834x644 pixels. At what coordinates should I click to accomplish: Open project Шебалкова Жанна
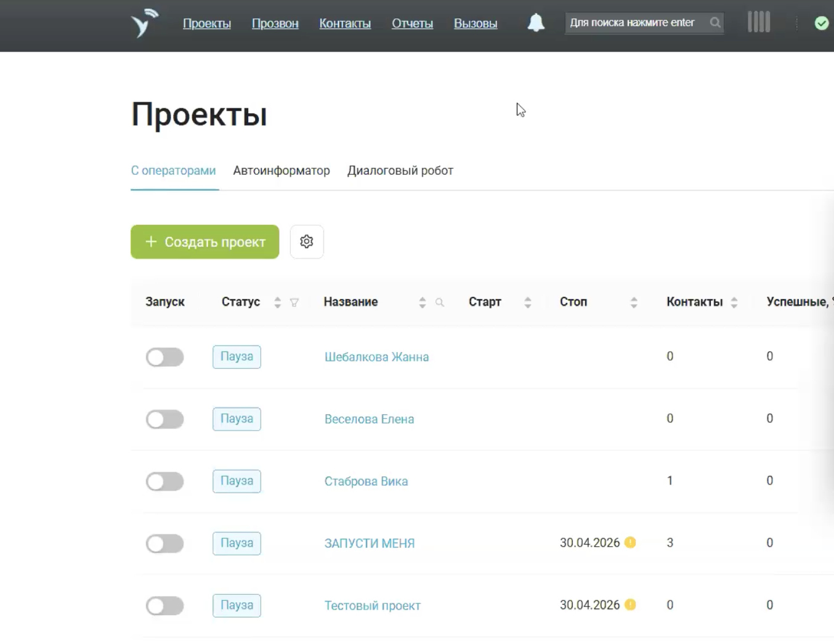pos(377,357)
